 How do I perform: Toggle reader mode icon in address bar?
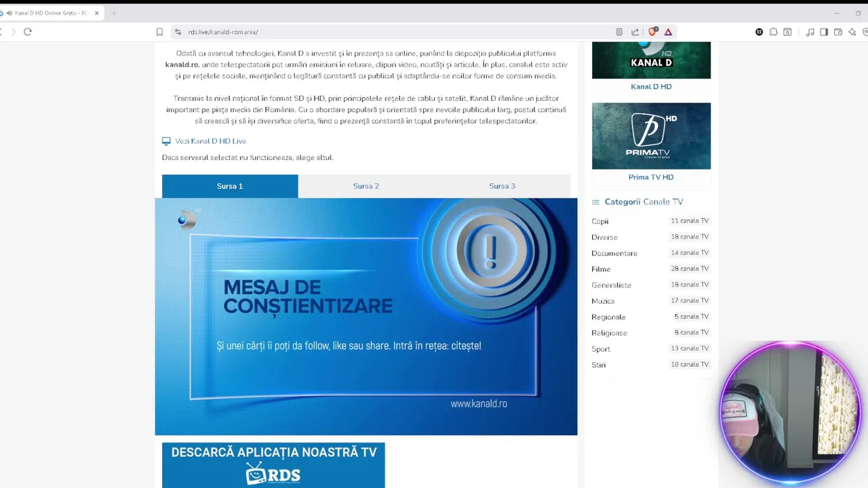[x=619, y=32]
